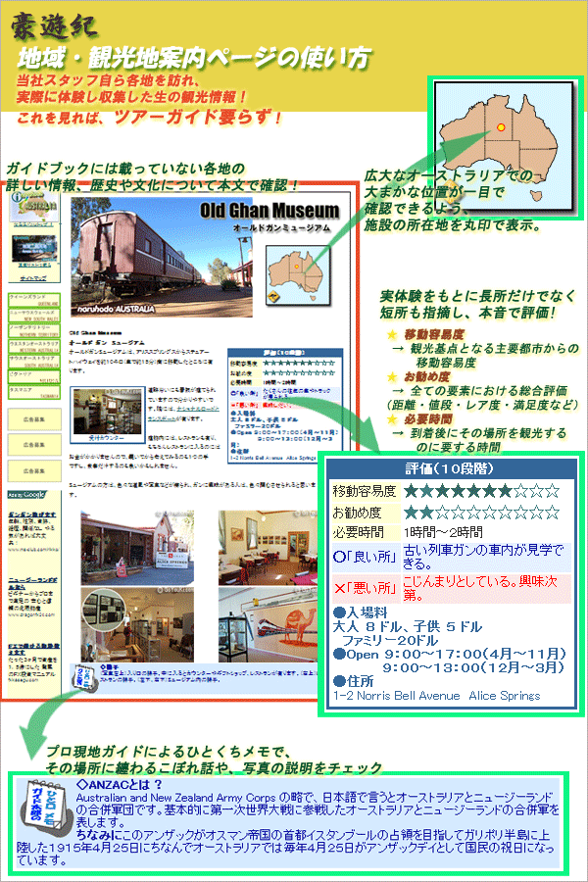Open the museum building exterior photo
The image size is (588, 882).
(137, 547)
